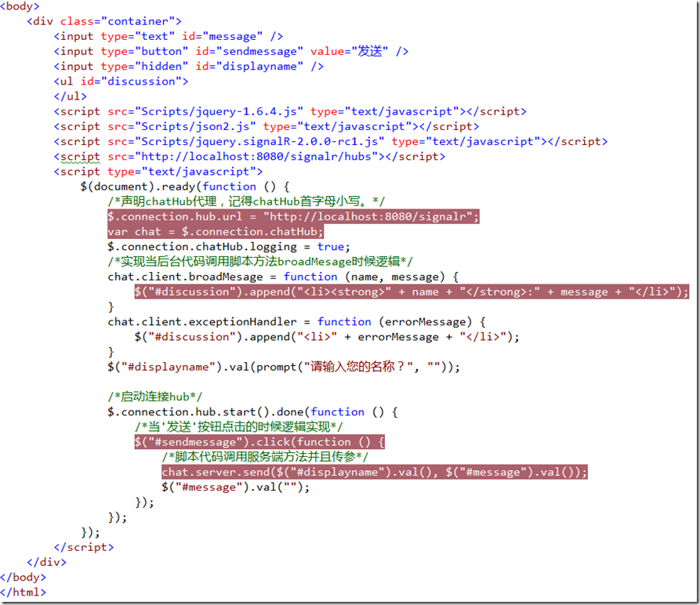Screen dimensions: 700x605
Task: Click the hidden displayname input line
Action: click(188, 67)
